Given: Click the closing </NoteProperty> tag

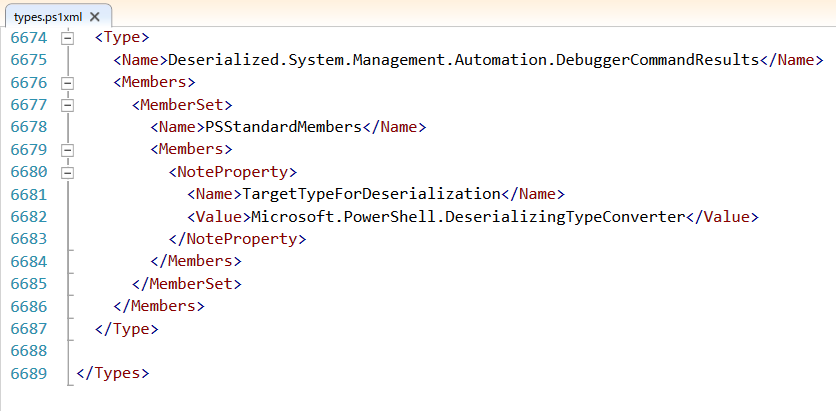Looking at the screenshot, I should tap(237, 239).
